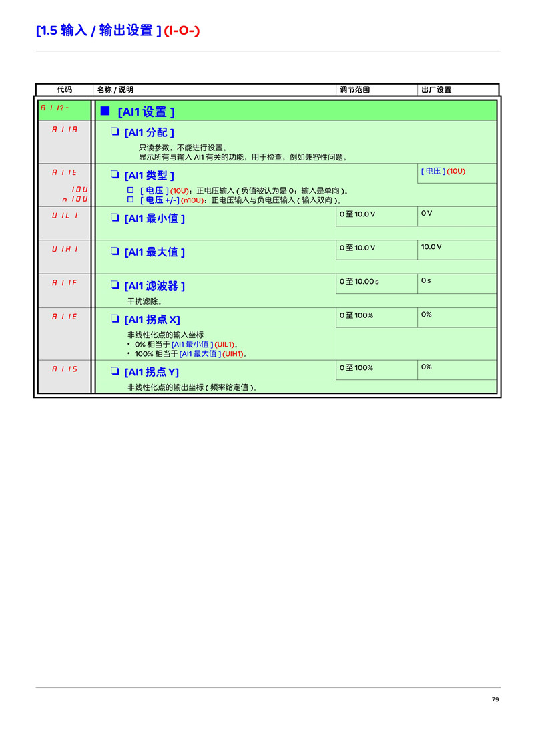Select the small square before [电压](10U) option

(x=131, y=190)
